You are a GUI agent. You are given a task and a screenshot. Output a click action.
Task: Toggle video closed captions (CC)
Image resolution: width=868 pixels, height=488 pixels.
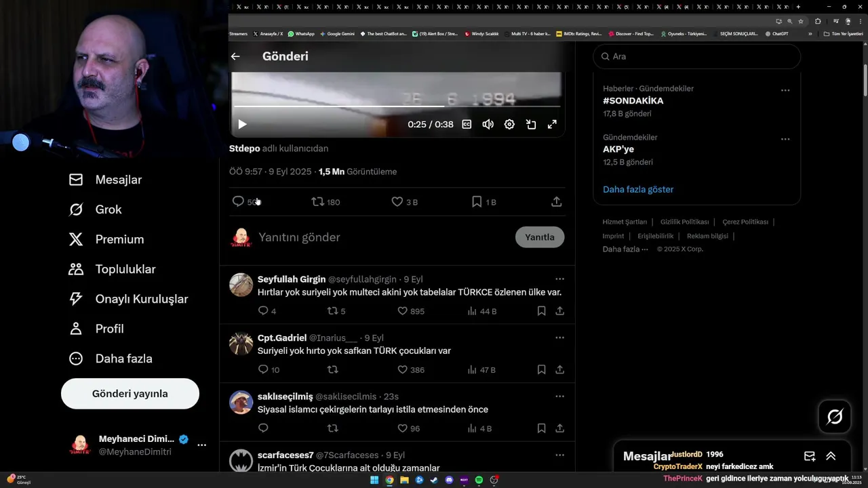point(467,124)
